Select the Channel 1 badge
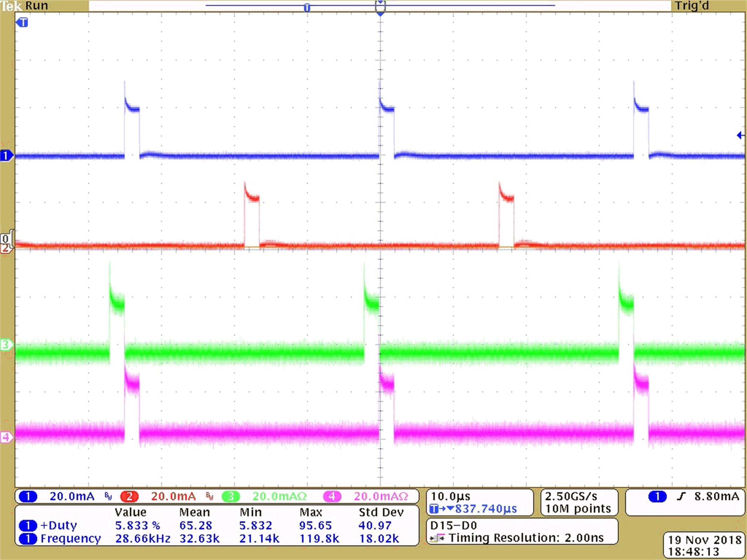 pyautogui.click(x=28, y=496)
